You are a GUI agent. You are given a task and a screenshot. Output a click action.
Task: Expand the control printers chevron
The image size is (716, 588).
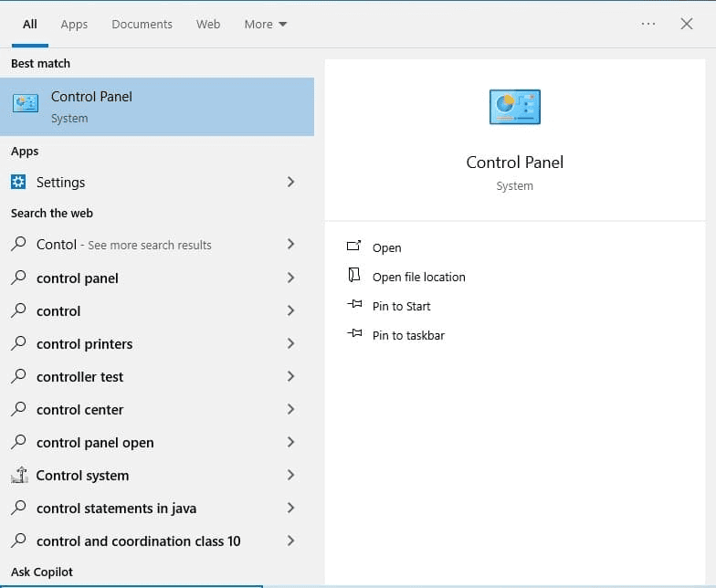pos(290,343)
